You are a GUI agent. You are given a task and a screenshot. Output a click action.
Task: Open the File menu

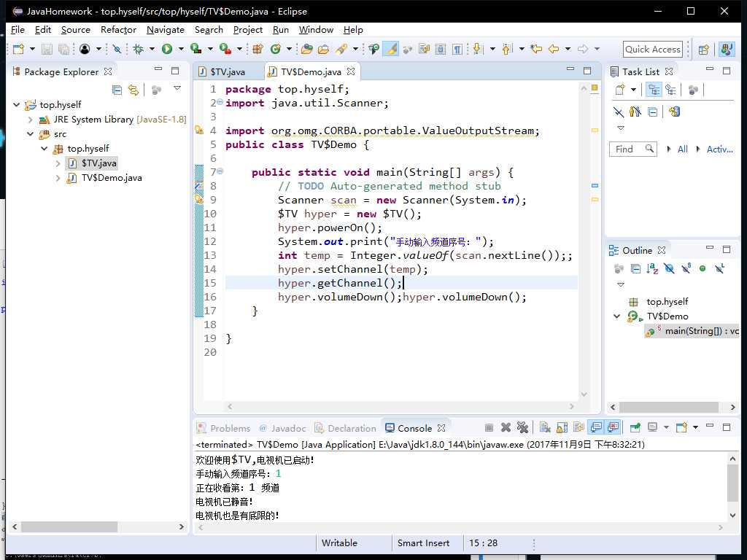click(18, 29)
